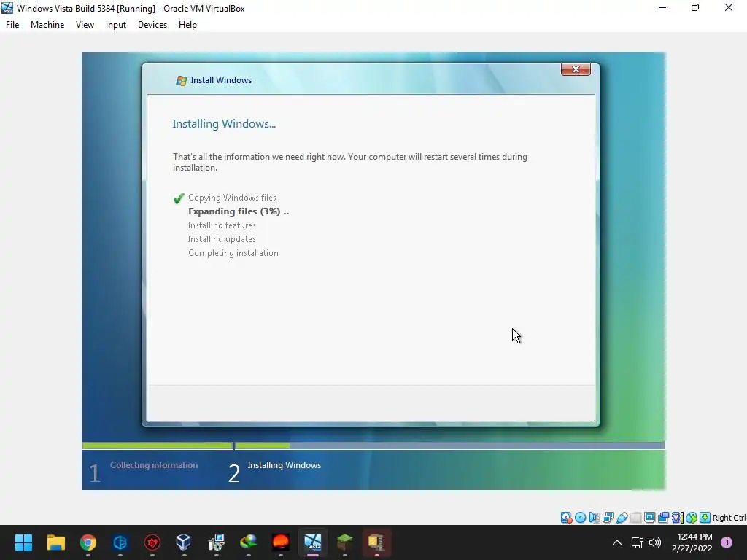Open network settings tray icon
Screen dimensions: 747x560
click(637, 542)
